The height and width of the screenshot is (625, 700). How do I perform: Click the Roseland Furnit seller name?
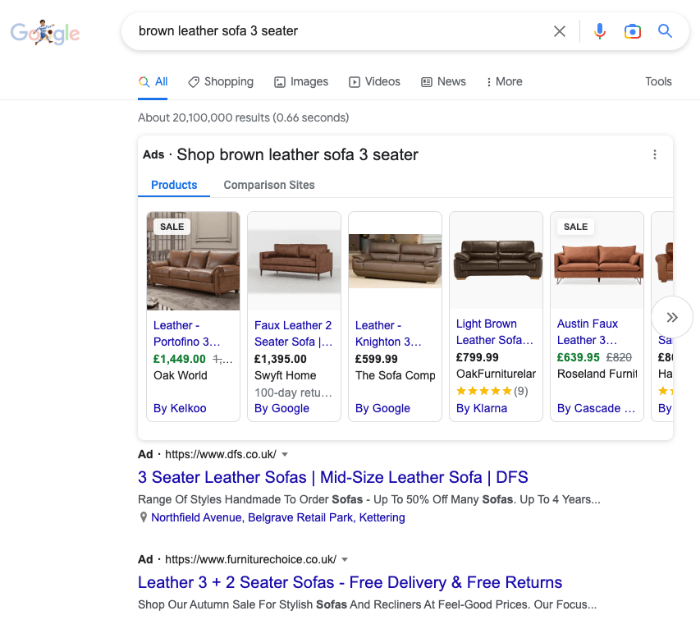pyautogui.click(x=597, y=374)
